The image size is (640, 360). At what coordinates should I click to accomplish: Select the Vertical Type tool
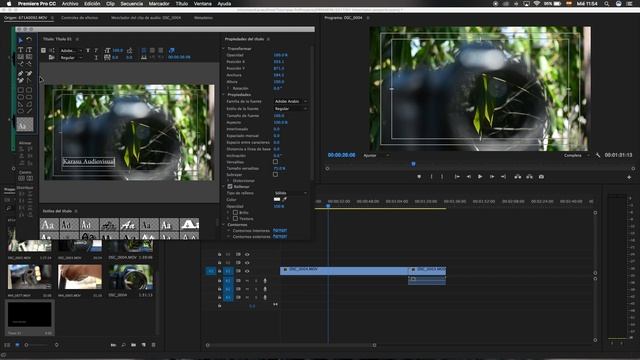[29, 50]
